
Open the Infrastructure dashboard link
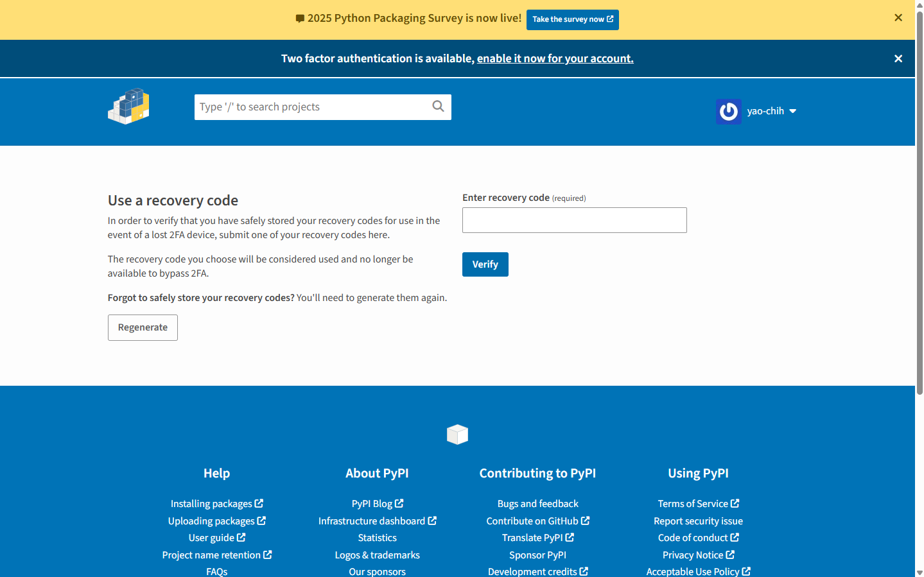pyautogui.click(x=378, y=521)
